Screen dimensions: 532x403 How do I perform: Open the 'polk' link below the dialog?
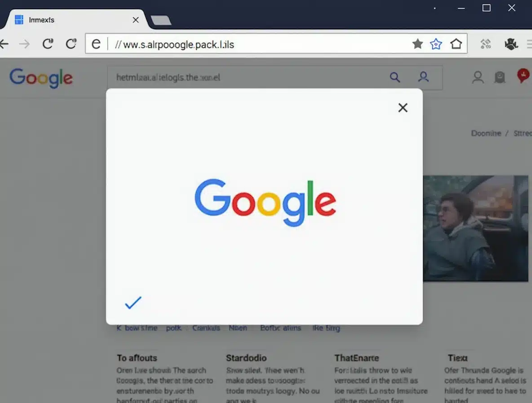[173, 328]
